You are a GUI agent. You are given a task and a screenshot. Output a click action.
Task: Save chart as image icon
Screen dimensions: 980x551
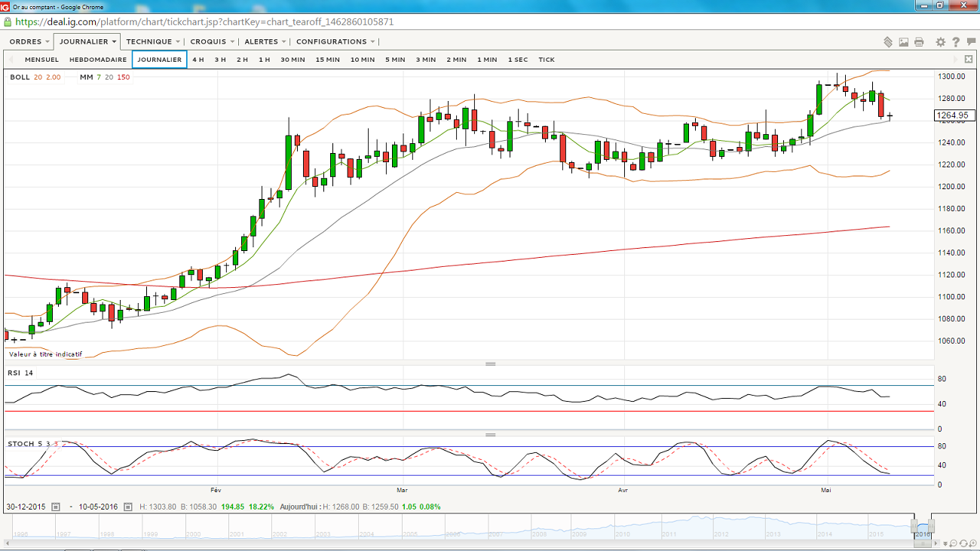(x=904, y=42)
